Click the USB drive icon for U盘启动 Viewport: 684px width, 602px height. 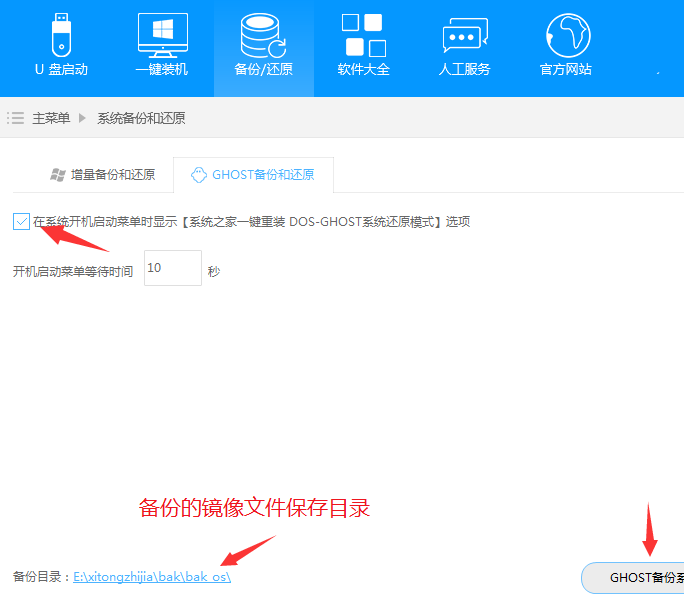click(x=61, y=35)
